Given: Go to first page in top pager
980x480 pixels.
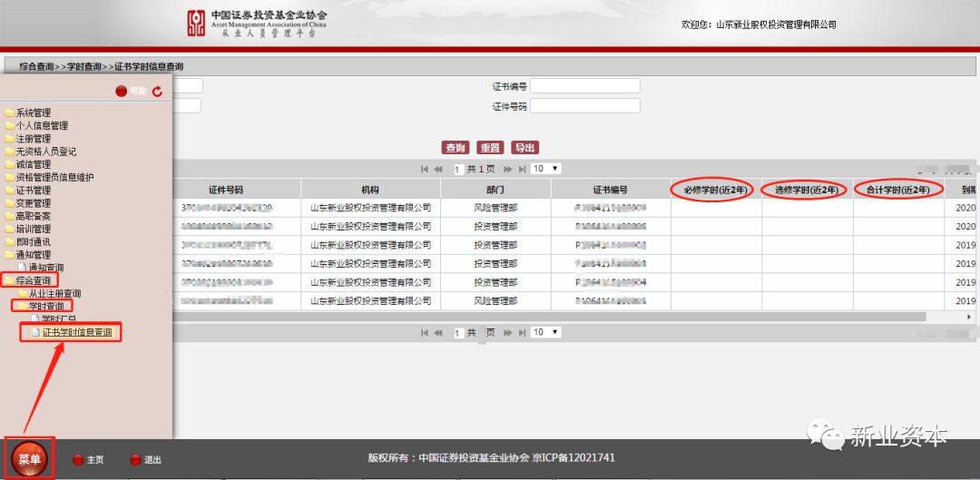Looking at the screenshot, I should (425, 169).
